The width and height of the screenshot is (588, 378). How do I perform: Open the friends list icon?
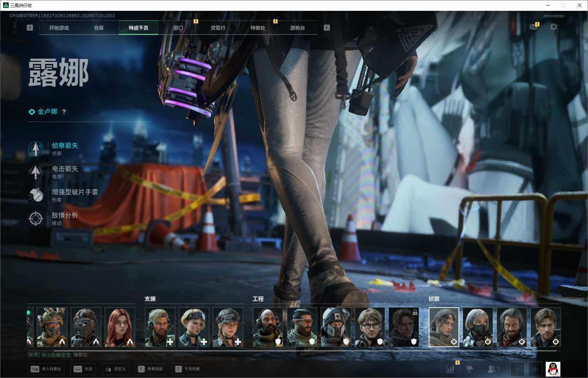pyautogui.click(x=493, y=369)
